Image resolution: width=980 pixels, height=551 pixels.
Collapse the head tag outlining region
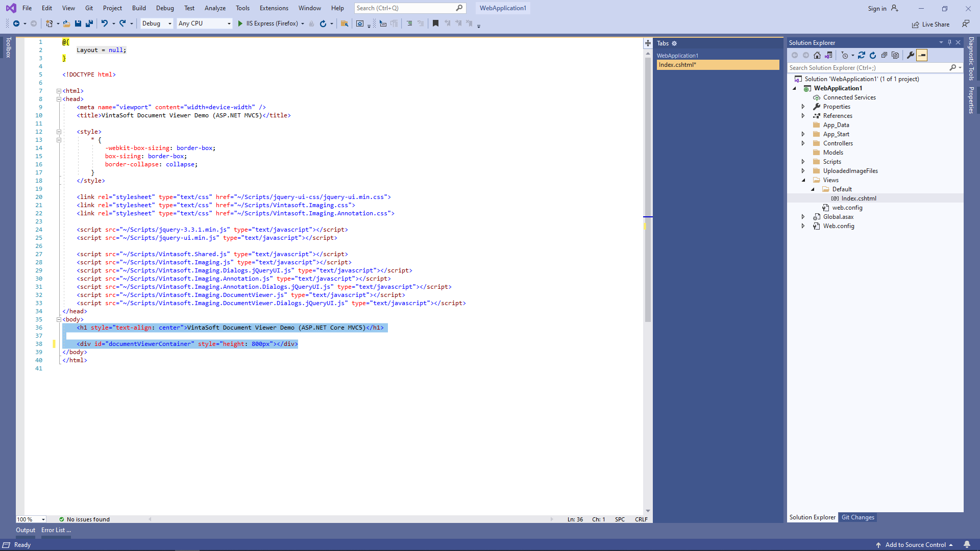[x=59, y=99]
